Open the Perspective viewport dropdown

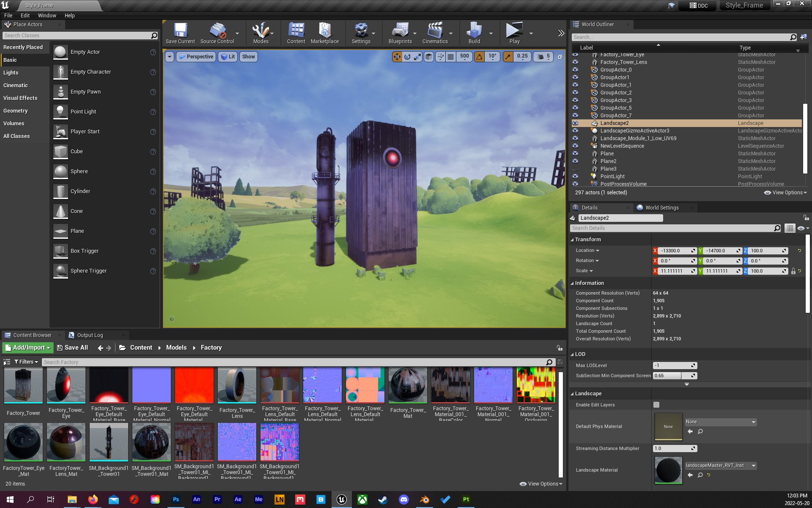(x=196, y=57)
